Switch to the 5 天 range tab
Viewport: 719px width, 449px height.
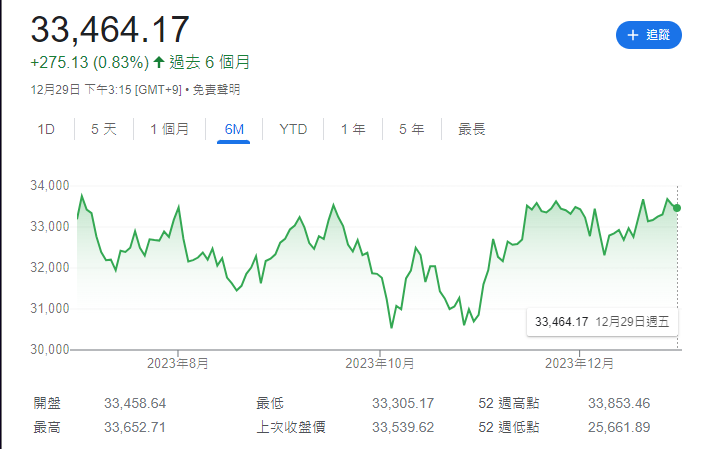point(104,129)
